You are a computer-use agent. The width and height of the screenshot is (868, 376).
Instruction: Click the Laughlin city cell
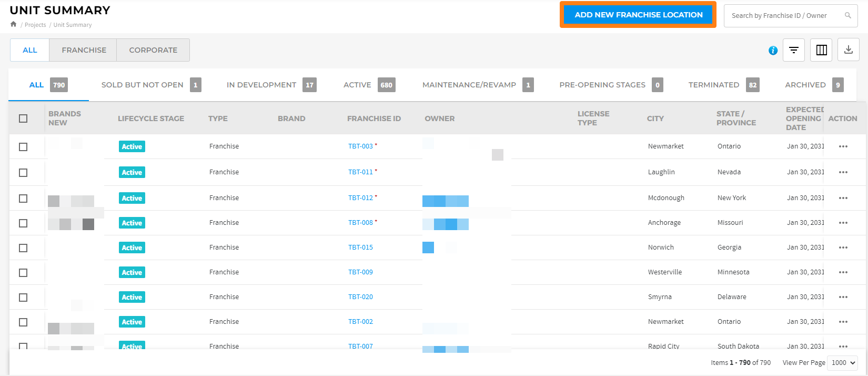661,172
